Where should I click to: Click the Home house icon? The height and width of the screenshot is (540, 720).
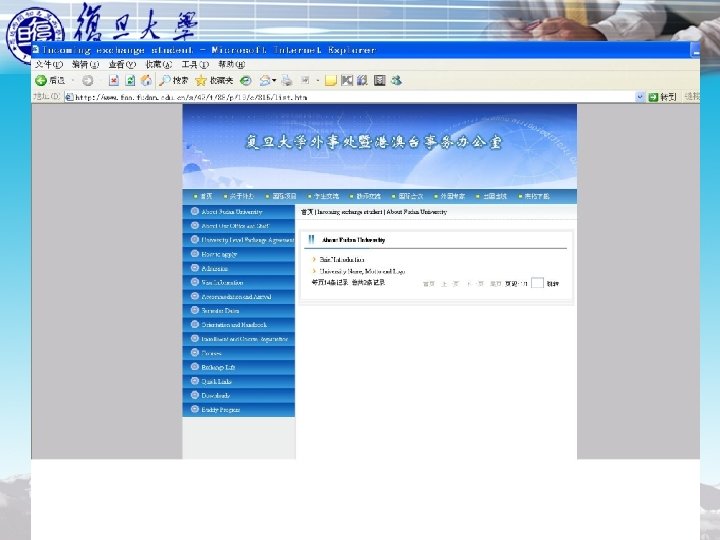146,81
